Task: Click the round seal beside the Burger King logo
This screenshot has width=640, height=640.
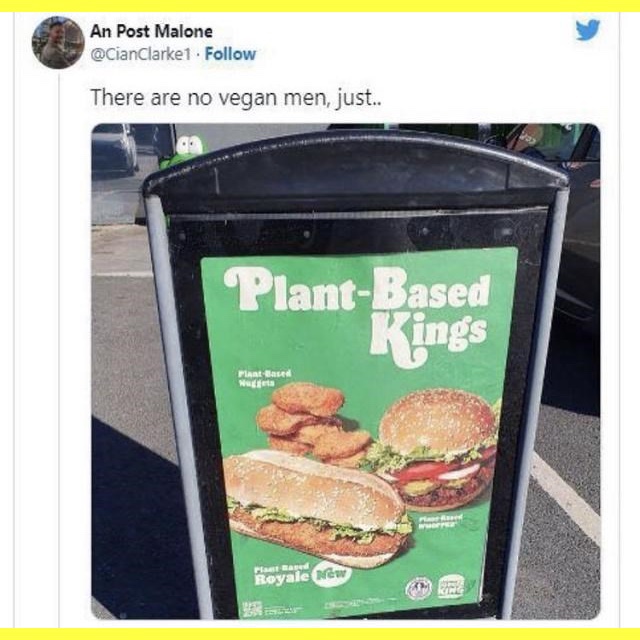Action: tap(419, 588)
